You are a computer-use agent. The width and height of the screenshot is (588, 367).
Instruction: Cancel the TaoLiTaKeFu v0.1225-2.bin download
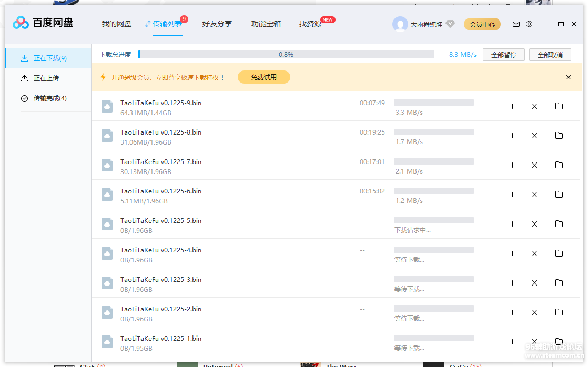(534, 312)
